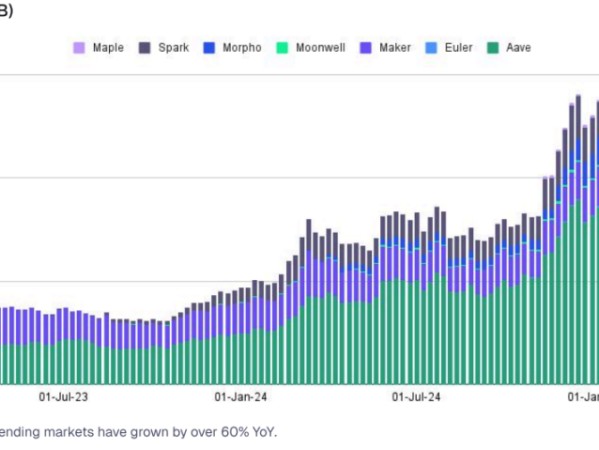Click the Maker legend color swatch
This screenshot has height=450, width=599.
[366, 48]
